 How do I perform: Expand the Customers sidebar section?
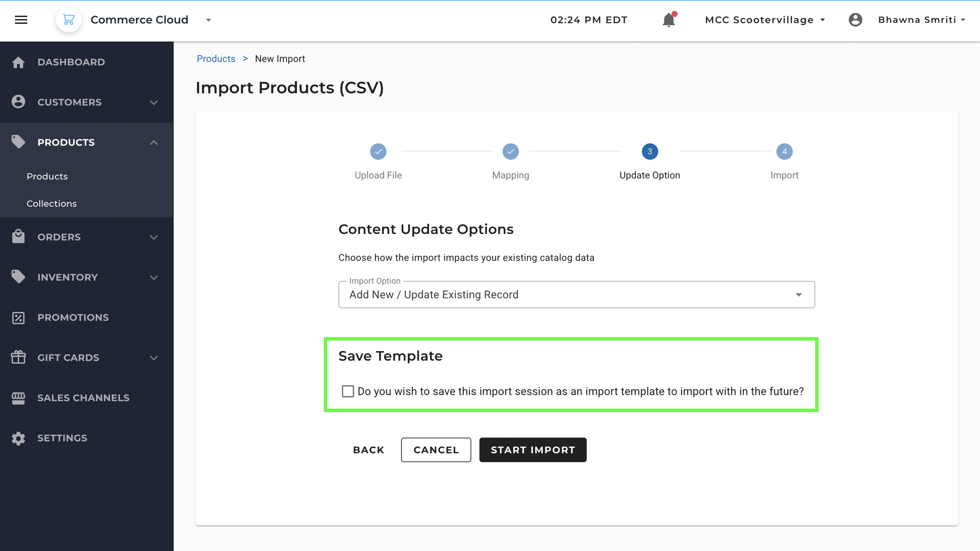[154, 102]
